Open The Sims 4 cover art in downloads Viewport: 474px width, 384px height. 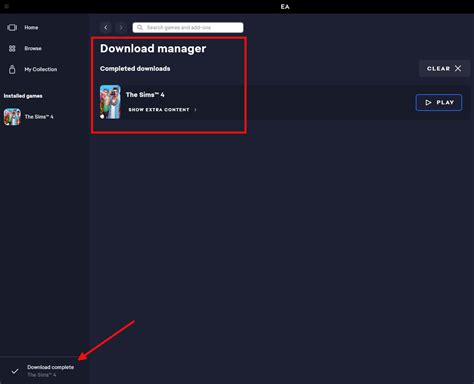[110, 102]
